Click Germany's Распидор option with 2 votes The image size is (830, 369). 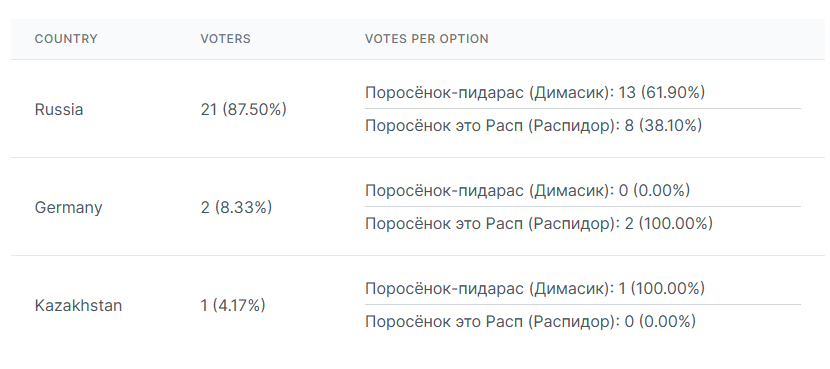539,223
